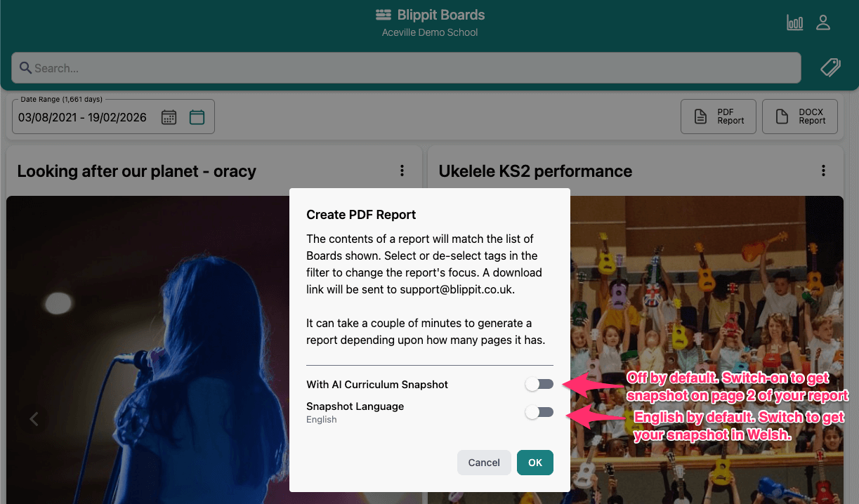Click the Aceville Demo School label
Screen dimensions: 859x504
[x=429, y=32]
